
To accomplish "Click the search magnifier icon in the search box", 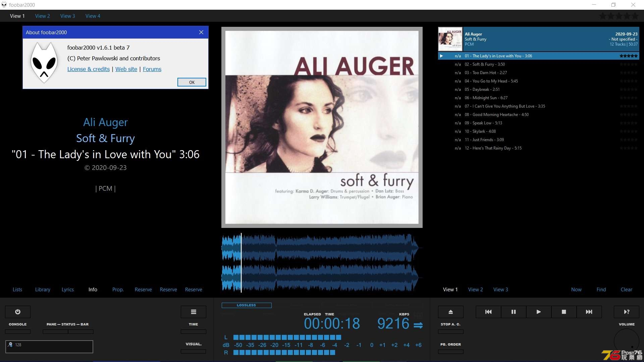I will pos(10,345).
